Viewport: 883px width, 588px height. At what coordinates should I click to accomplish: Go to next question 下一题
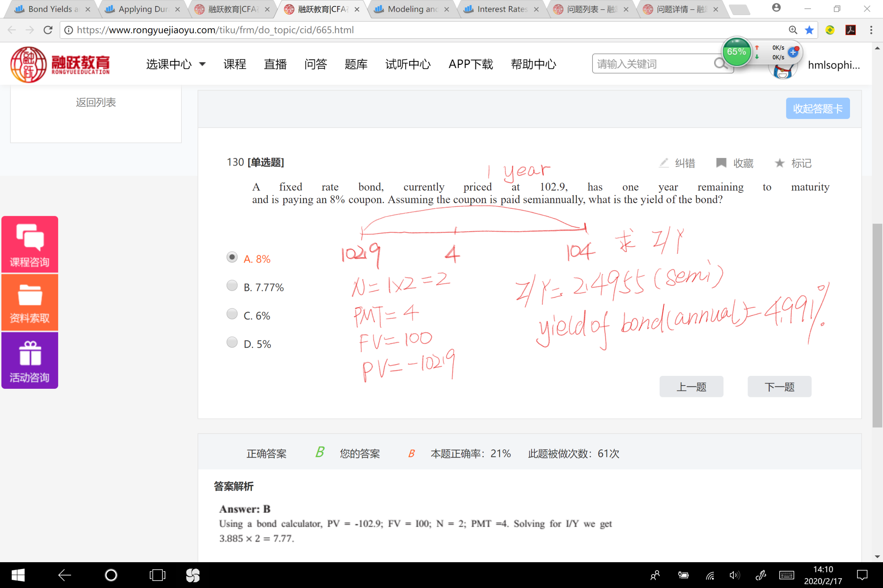tap(779, 387)
